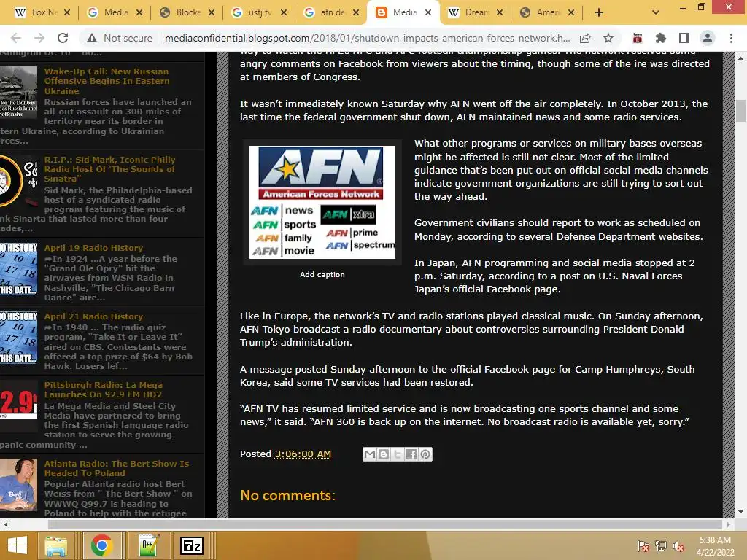This screenshot has height=560, width=747.
Task: Toggle the browser side panel
Action: click(684, 38)
